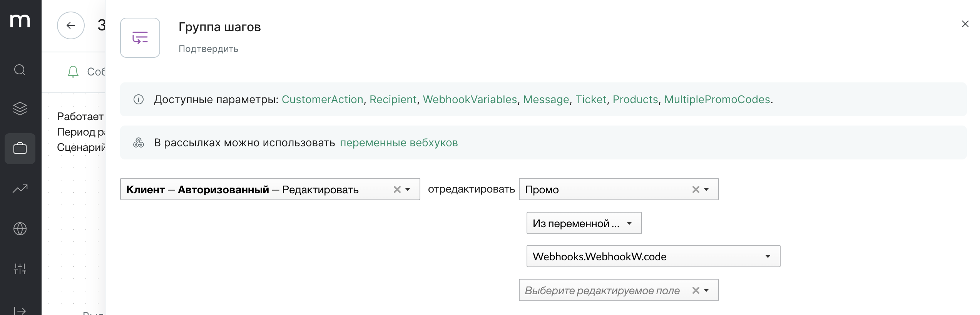
Task: Click the globe sidebar icon
Action: 20,229
